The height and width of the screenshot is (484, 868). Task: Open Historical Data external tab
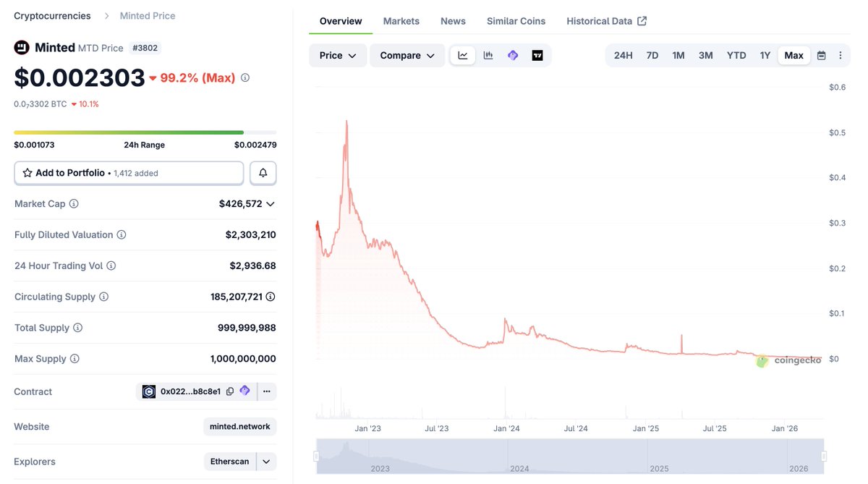click(x=607, y=21)
